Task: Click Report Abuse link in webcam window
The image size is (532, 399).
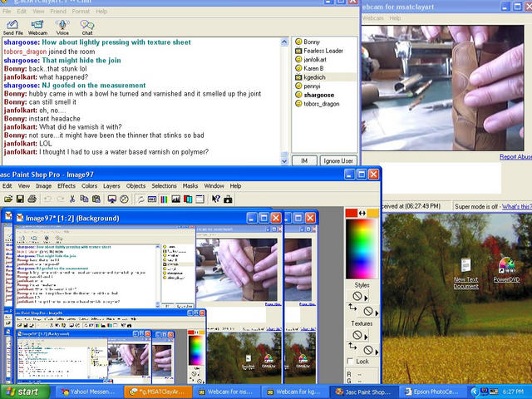Action: [x=515, y=157]
